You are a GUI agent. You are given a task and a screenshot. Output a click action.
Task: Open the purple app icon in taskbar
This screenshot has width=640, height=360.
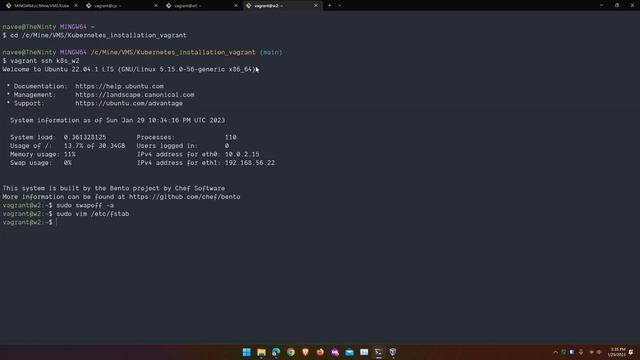[x=335, y=352]
